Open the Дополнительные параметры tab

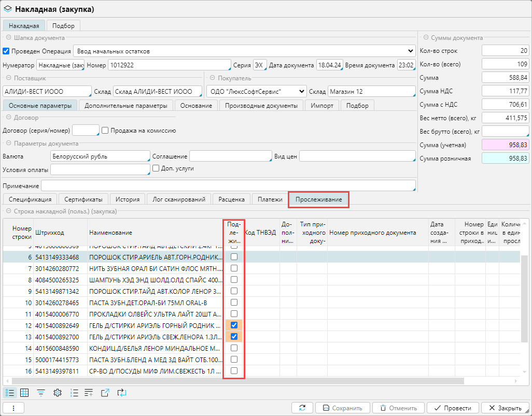[125, 106]
